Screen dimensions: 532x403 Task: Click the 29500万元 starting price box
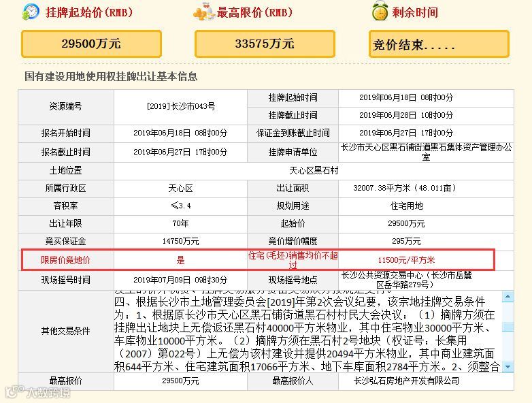pyautogui.click(x=91, y=44)
